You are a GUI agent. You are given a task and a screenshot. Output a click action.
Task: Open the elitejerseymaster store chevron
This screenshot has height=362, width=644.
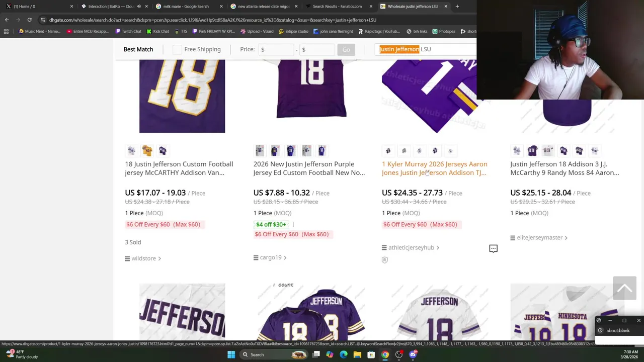click(x=566, y=238)
